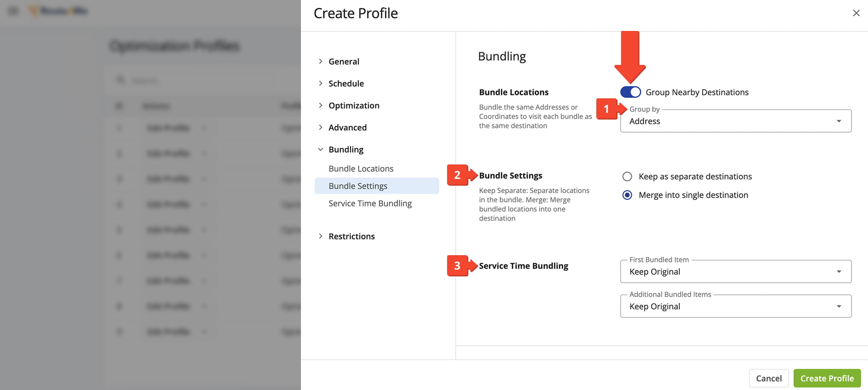
Task: Select Bundle Settings in sidebar
Action: pyautogui.click(x=358, y=186)
